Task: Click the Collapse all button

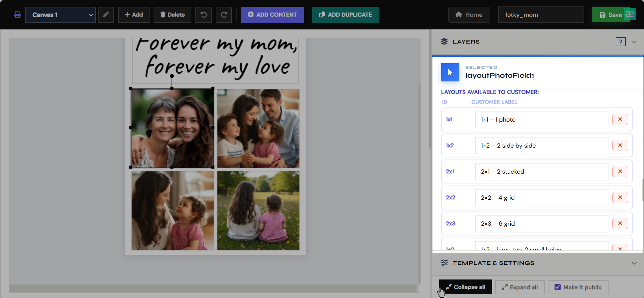Action: tap(465, 287)
